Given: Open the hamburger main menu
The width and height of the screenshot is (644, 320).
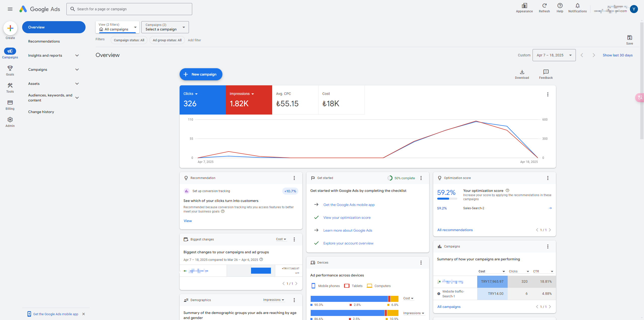Looking at the screenshot, I should click(10, 9).
